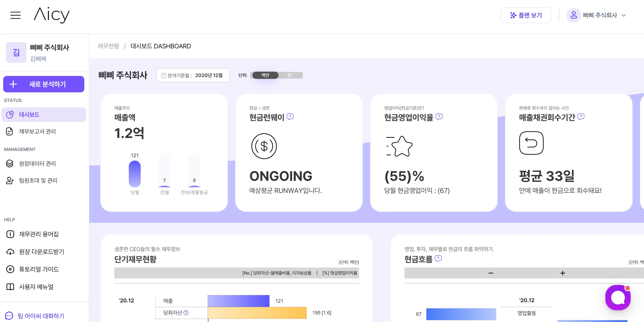Click the 플랜 보기 button

coord(526,15)
